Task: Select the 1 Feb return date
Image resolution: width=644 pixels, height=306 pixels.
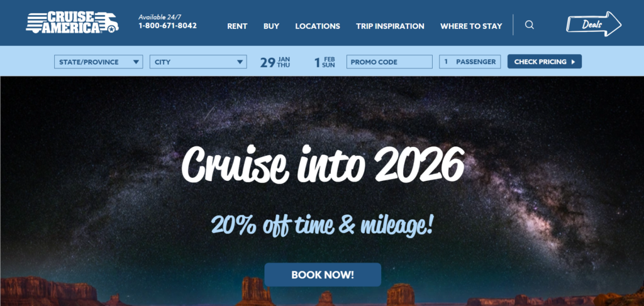Action: (x=325, y=62)
